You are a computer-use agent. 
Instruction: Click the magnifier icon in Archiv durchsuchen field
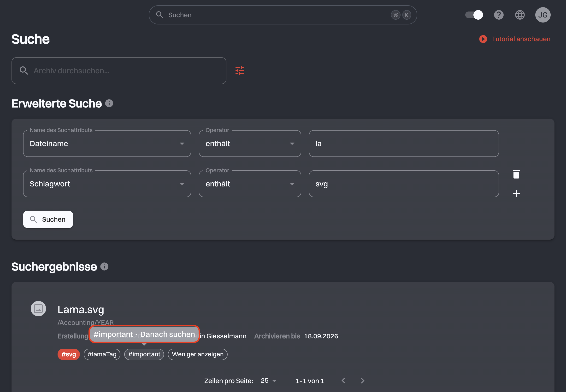[x=24, y=71]
